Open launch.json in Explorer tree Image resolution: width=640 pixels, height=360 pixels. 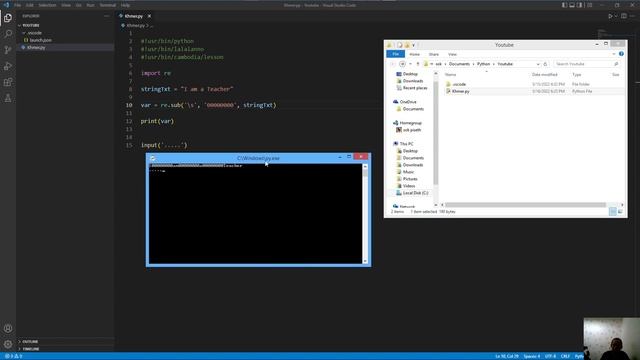click(65, 40)
